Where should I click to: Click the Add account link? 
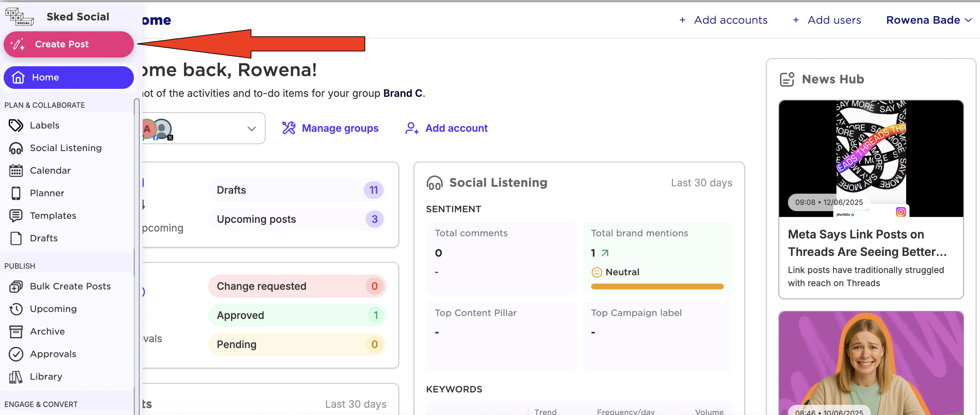[446, 128]
